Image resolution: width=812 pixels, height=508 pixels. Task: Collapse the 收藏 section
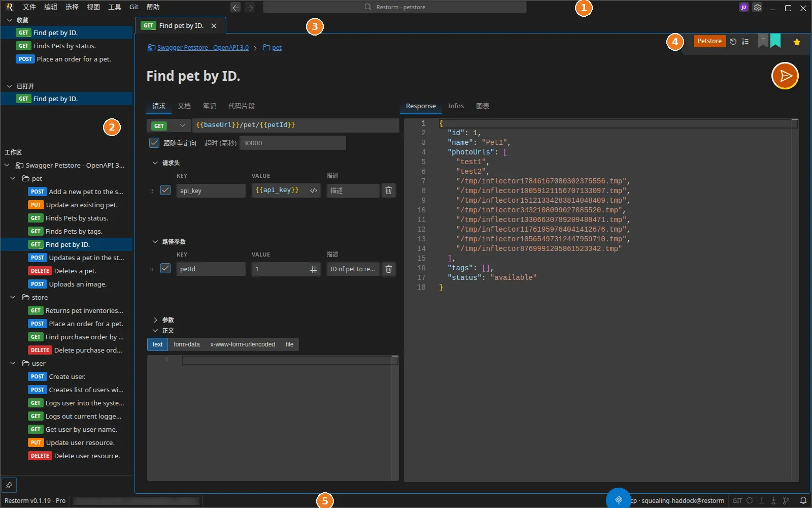point(9,20)
